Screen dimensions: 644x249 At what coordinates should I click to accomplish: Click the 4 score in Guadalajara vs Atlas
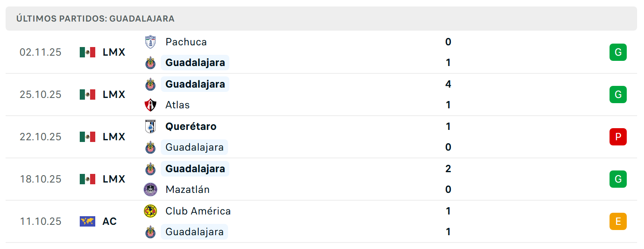448,84
